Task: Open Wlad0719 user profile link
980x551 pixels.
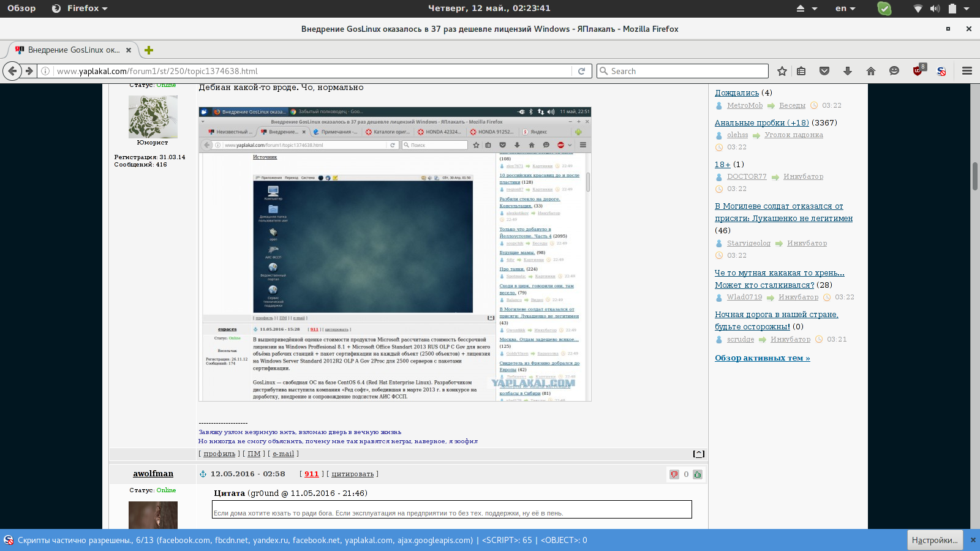Action: tap(744, 297)
